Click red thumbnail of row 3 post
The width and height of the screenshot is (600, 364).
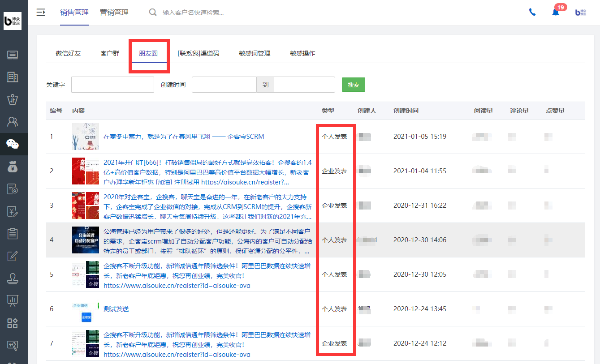point(86,206)
